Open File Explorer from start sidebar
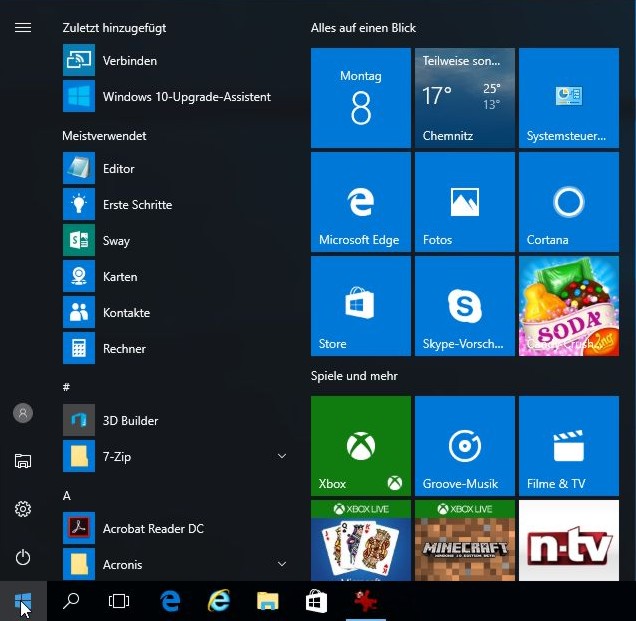This screenshot has height=621, width=636. click(23, 461)
